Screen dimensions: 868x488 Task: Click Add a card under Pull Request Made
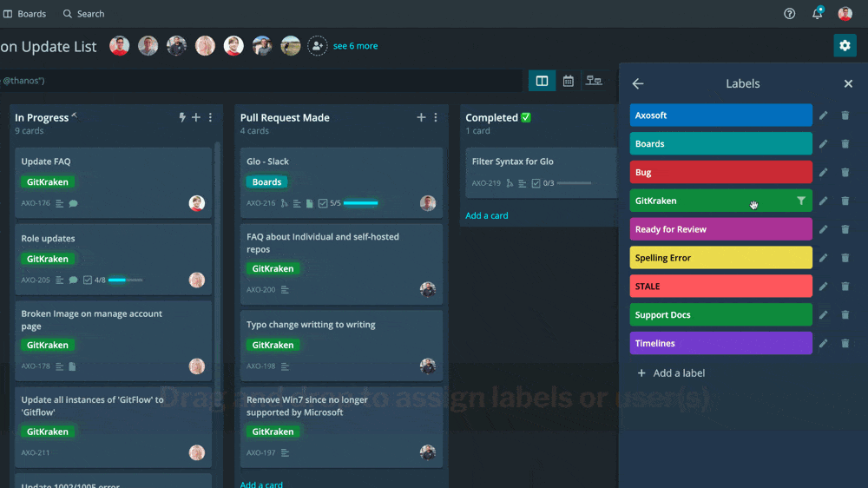[x=261, y=485]
